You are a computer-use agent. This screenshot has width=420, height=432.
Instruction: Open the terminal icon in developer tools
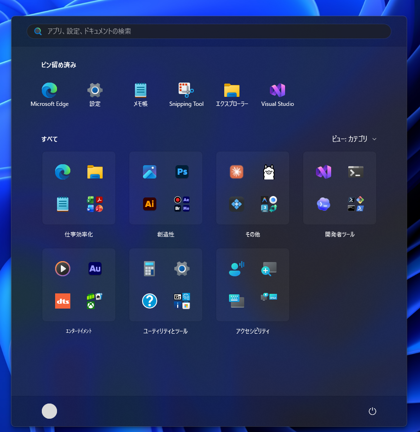tap(356, 172)
